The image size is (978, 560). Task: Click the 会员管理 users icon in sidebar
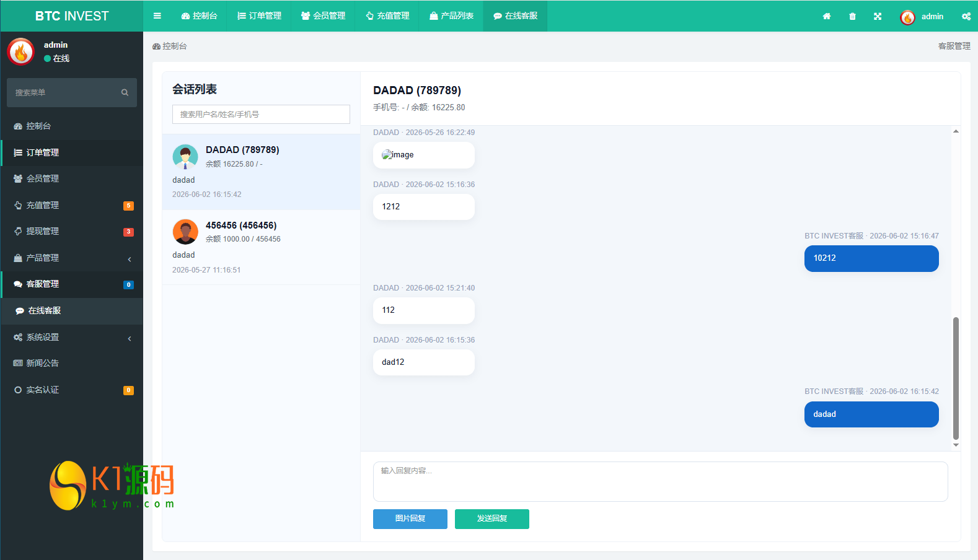pos(18,178)
